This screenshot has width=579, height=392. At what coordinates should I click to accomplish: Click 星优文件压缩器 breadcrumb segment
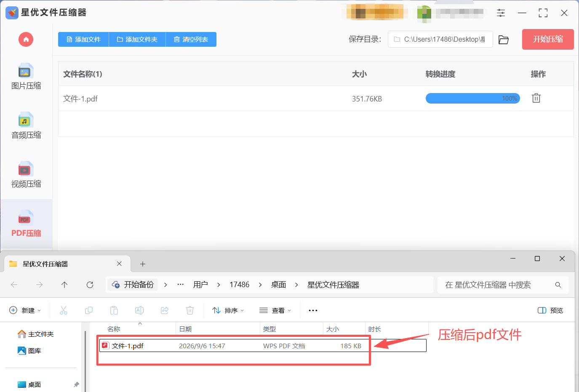[333, 285]
